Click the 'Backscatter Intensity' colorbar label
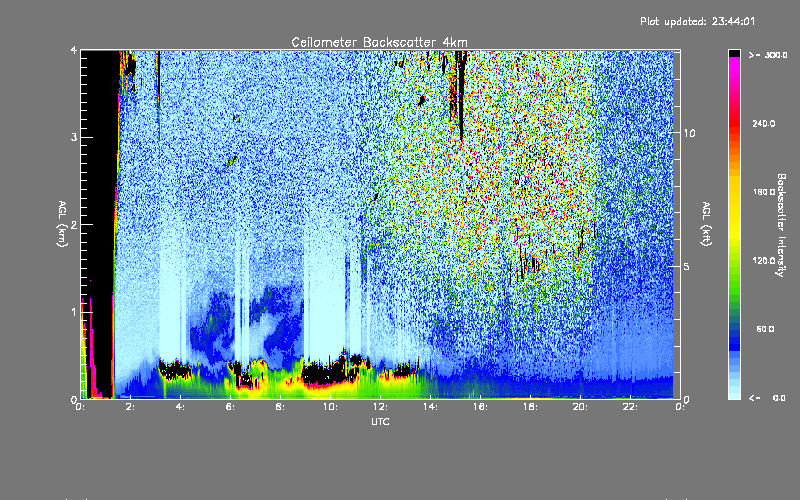Image resolution: width=800 pixels, height=500 pixels. click(780, 225)
